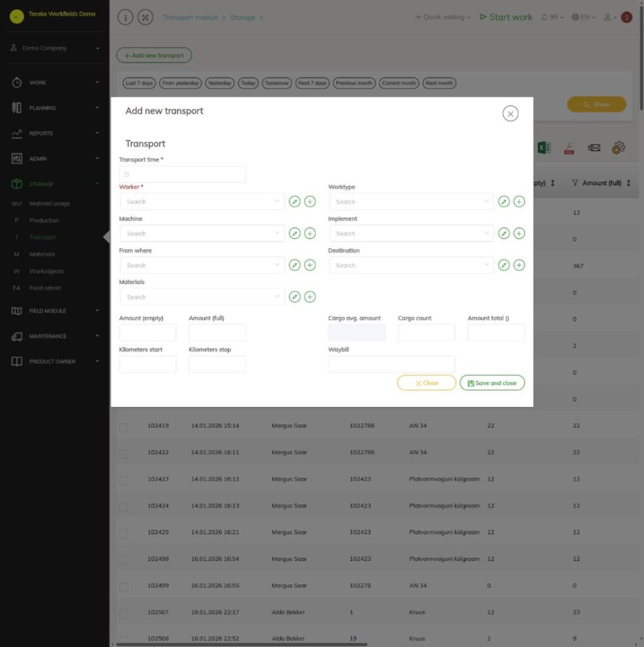Add new worktype with plus icon
This screenshot has height=647, width=644.
[519, 202]
